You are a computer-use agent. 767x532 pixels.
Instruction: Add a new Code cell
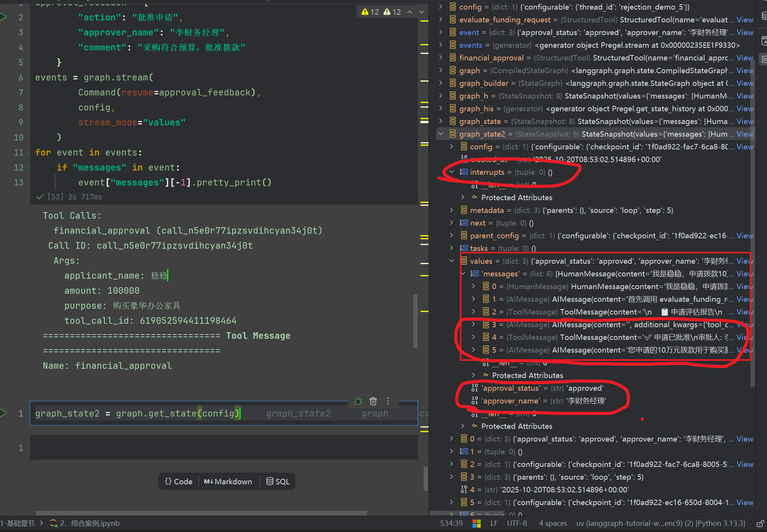[179, 482]
